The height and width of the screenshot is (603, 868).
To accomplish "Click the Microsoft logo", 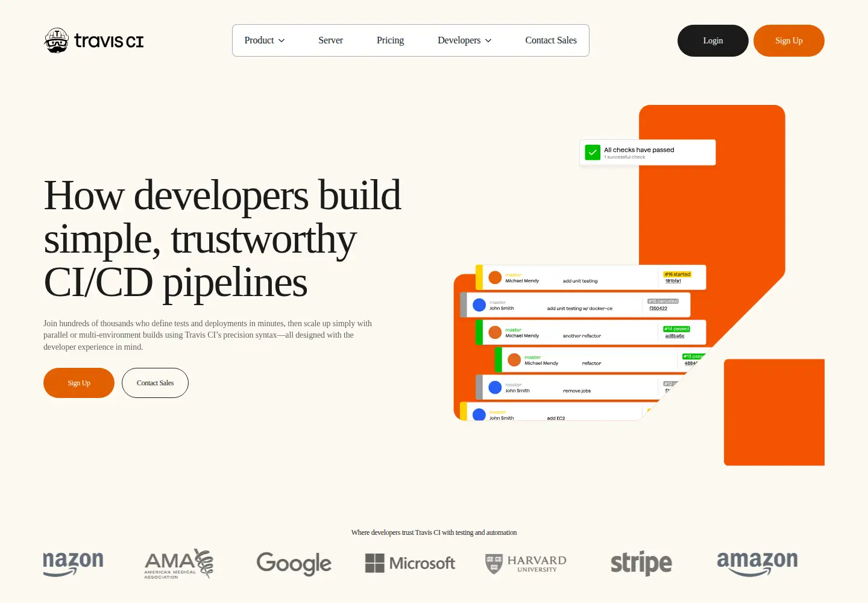I will [x=410, y=563].
